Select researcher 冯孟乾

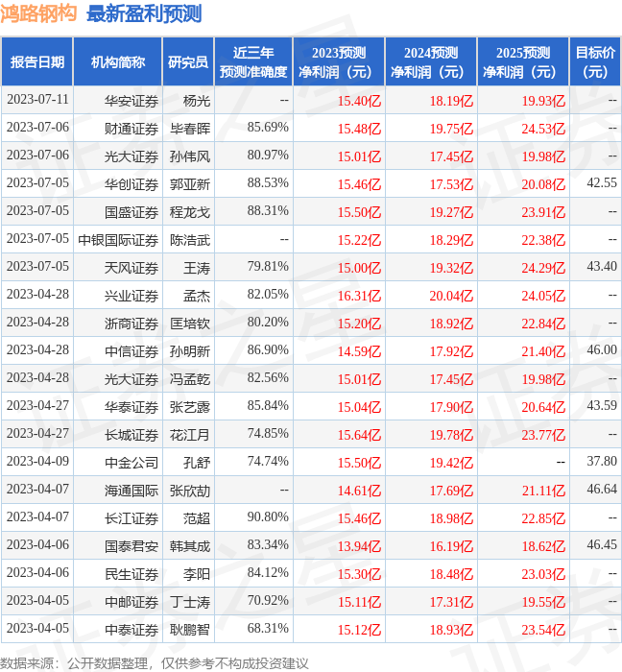point(190,380)
